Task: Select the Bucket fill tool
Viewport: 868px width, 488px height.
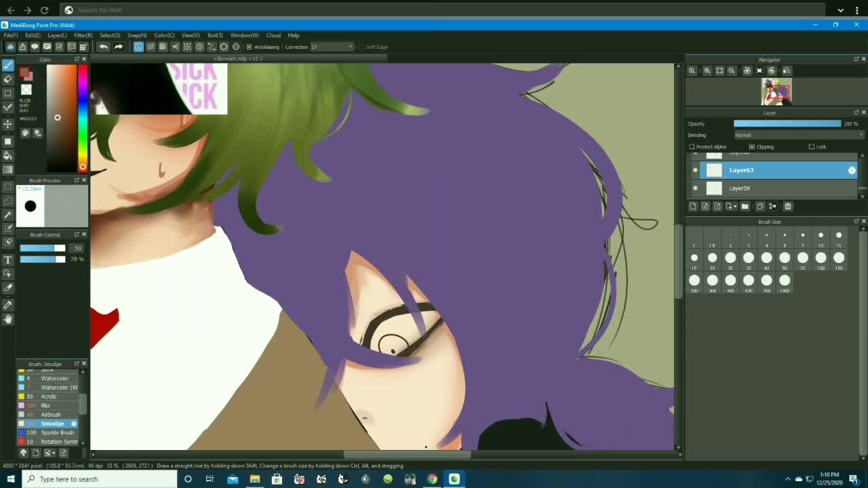Action: pyautogui.click(x=8, y=156)
